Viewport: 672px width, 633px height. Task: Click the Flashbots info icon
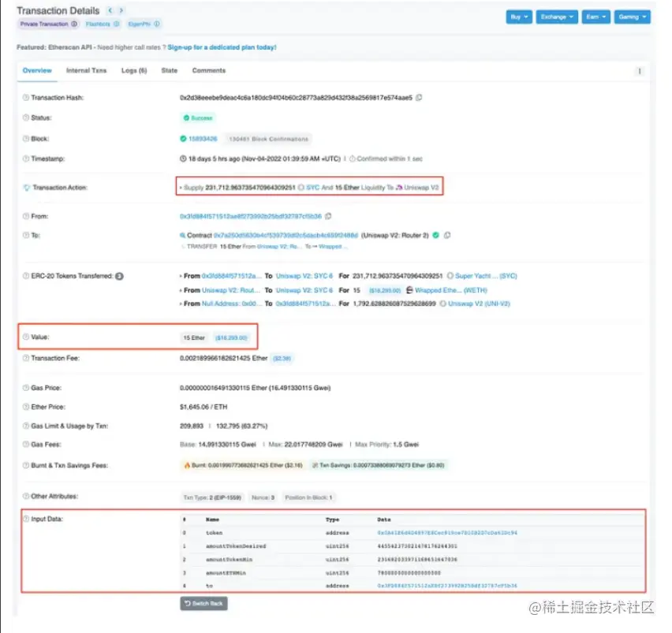[116, 24]
